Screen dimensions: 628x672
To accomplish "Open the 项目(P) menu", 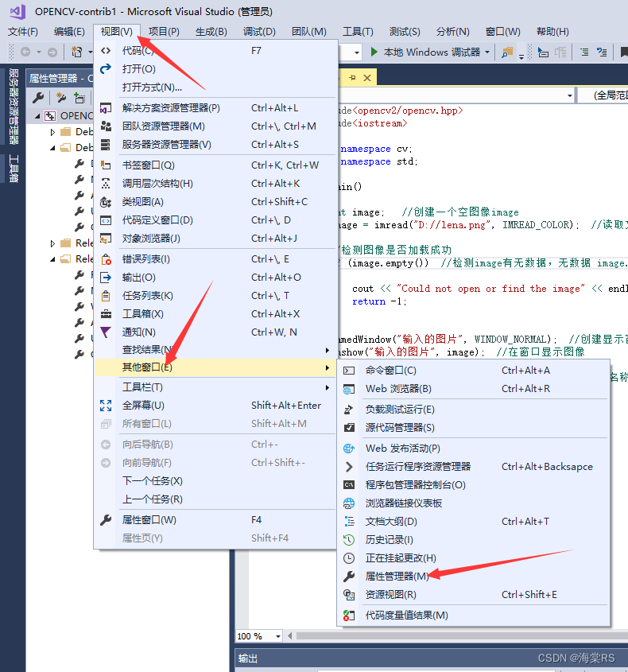I will pos(164,32).
